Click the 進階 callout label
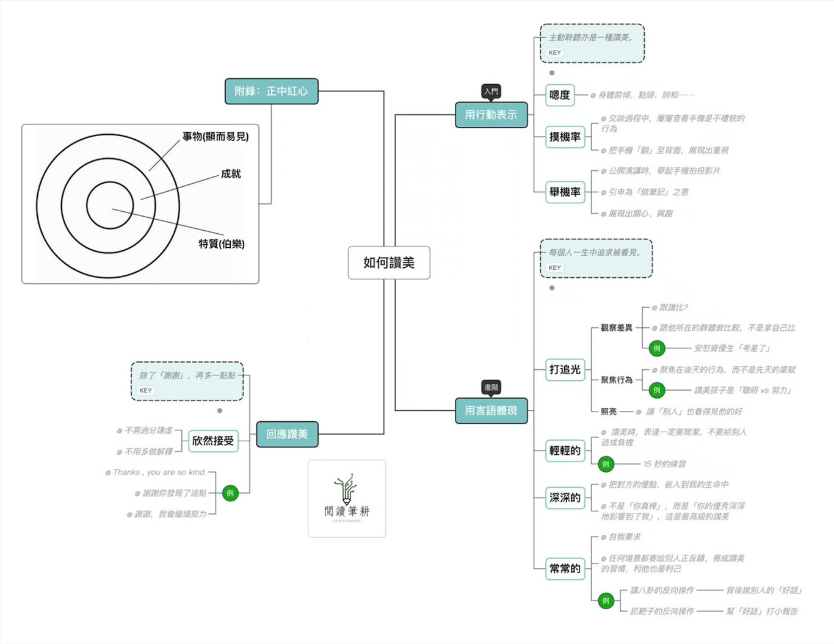The width and height of the screenshot is (834, 644). 491,388
